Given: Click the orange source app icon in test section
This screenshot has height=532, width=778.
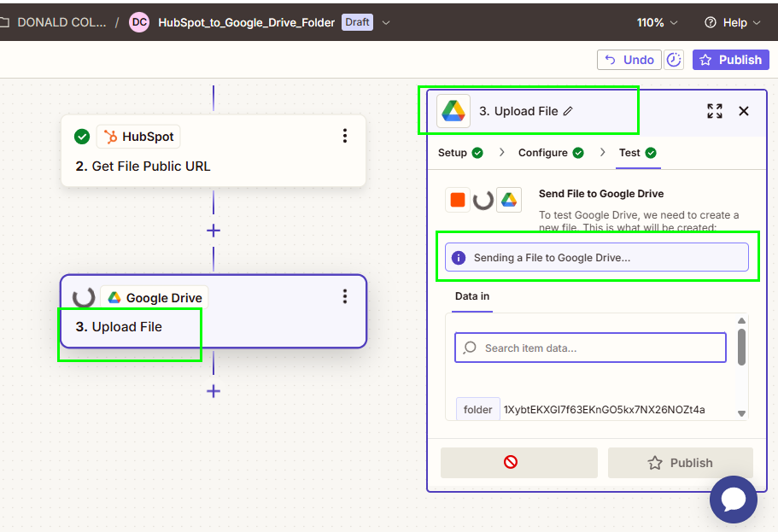Looking at the screenshot, I should click(x=458, y=200).
